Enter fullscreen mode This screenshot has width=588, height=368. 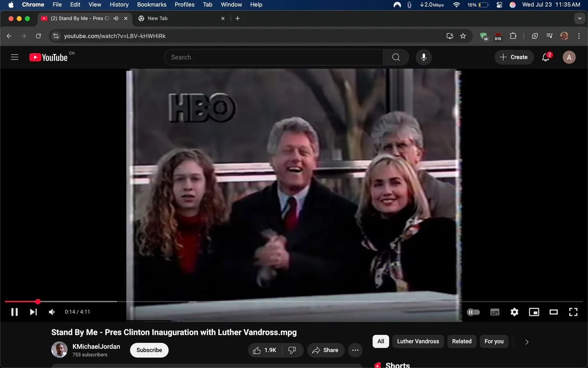[x=573, y=312]
